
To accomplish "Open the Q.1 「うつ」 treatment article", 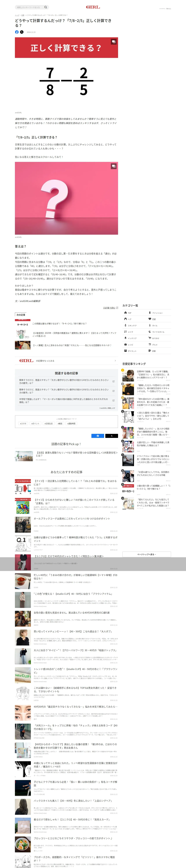I will pyautogui.click(x=66, y=543).
